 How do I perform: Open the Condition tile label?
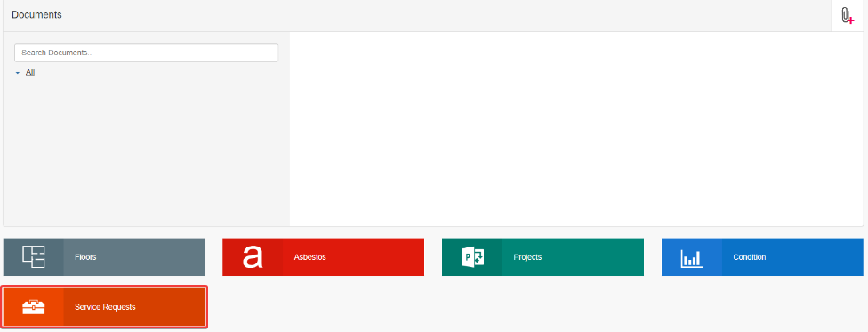[x=750, y=257]
